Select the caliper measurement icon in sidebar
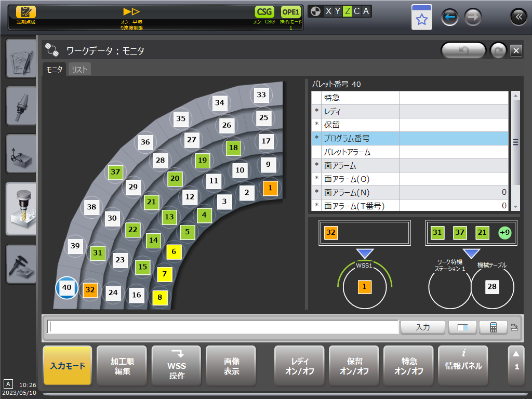The image size is (532, 399). click(x=21, y=263)
